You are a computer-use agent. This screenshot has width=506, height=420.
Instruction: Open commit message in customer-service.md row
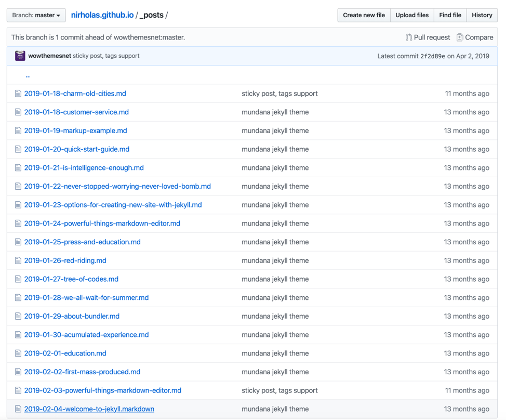275,112
